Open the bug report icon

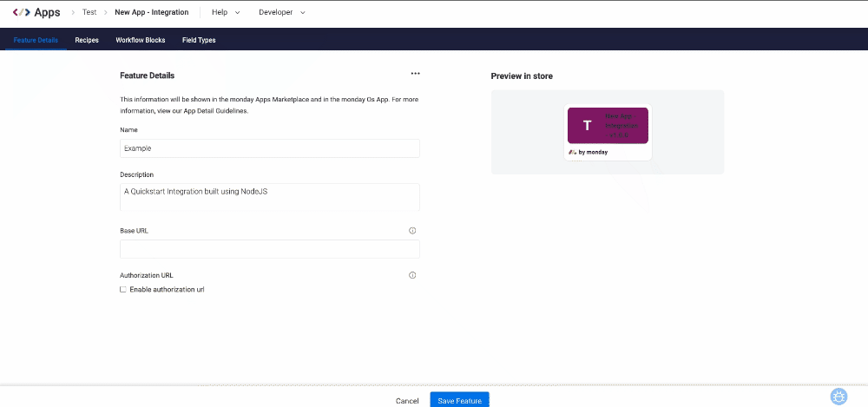tap(839, 397)
